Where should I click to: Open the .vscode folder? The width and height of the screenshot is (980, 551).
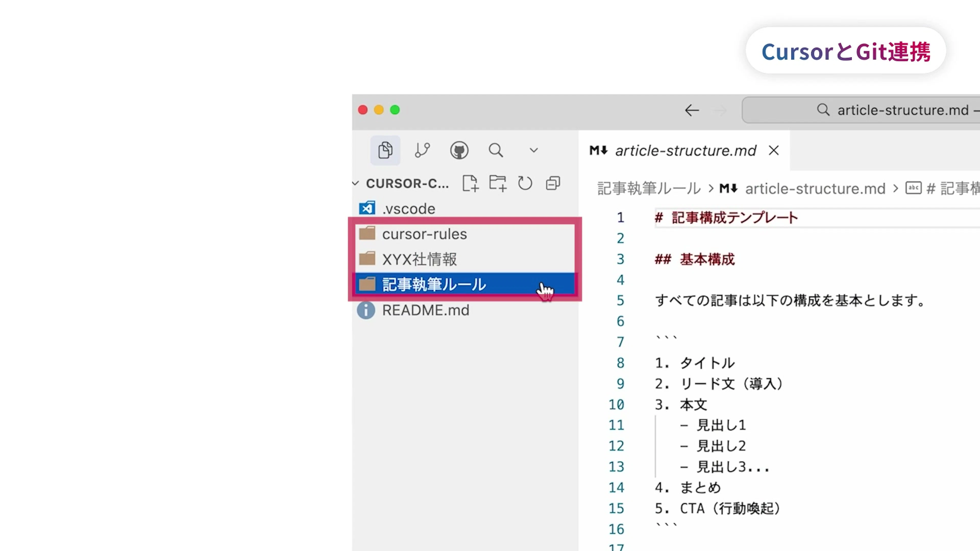(x=408, y=209)
